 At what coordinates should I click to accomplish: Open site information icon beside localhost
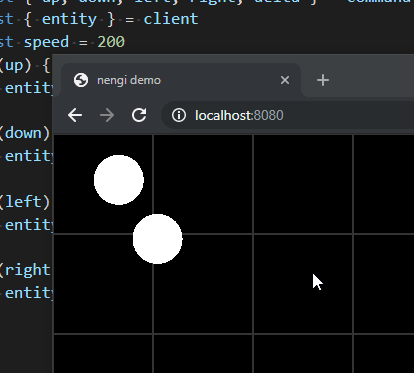(x=179, y=115)
